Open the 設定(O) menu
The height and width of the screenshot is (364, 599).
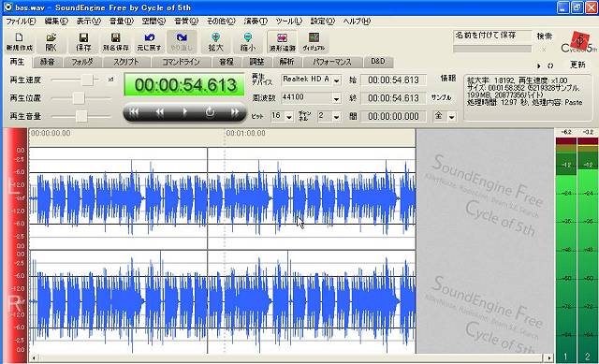pos(322,21)
